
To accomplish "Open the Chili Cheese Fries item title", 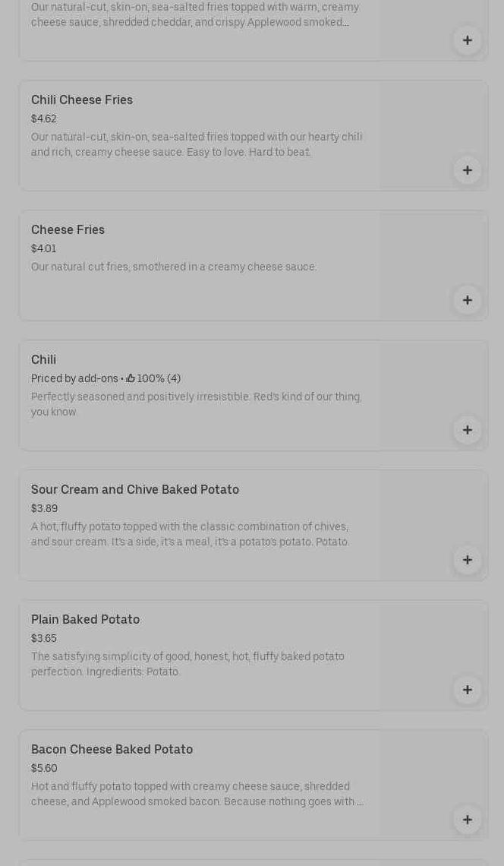I will [82, 100].
